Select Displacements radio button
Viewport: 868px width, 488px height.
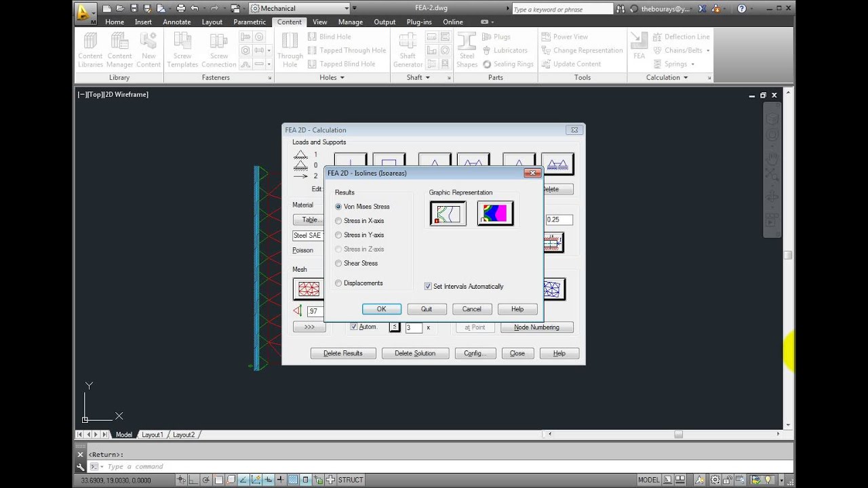338,283
